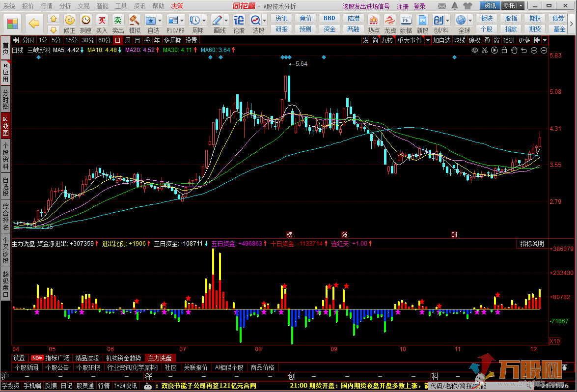Toggle the 预测 forecast button on chart toolbar
Viewport: 577px width, 392px height.
(x=509, y=40)
